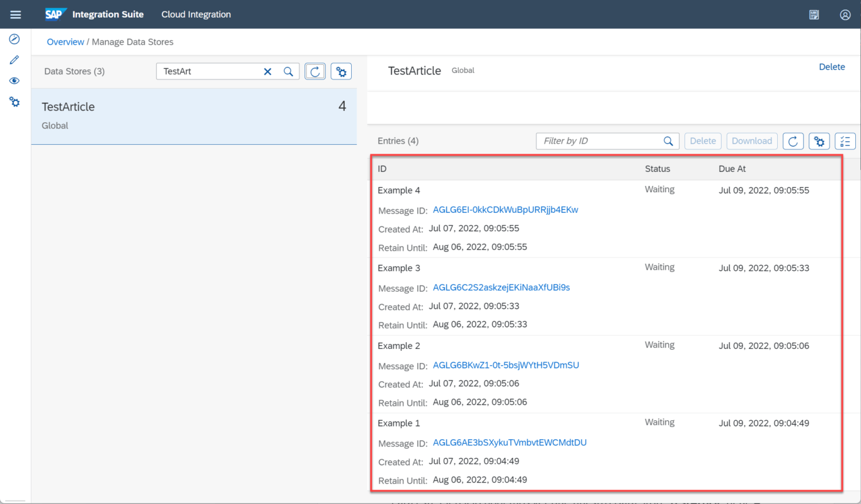Click the Overview breadcrumb link
This screenshot has width=861, height=504.
66,42
